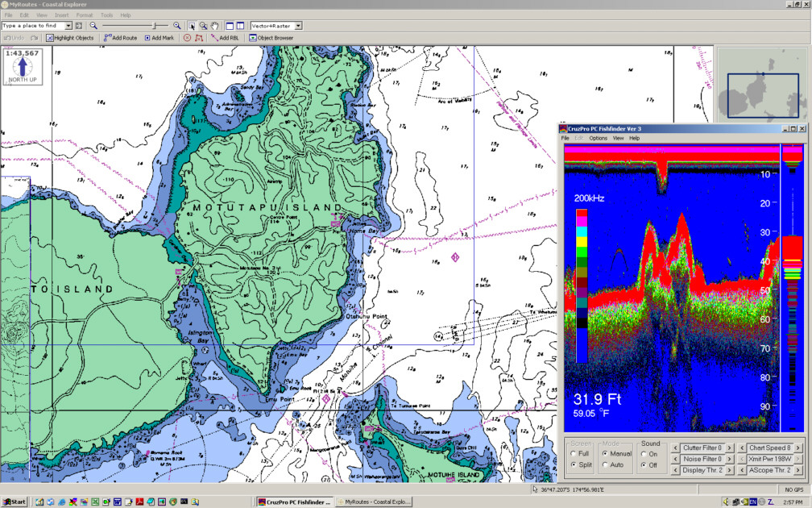Viewport: 812px width, 508px height.
Task: Open the place search history dropdown
Action: [69, 25]
